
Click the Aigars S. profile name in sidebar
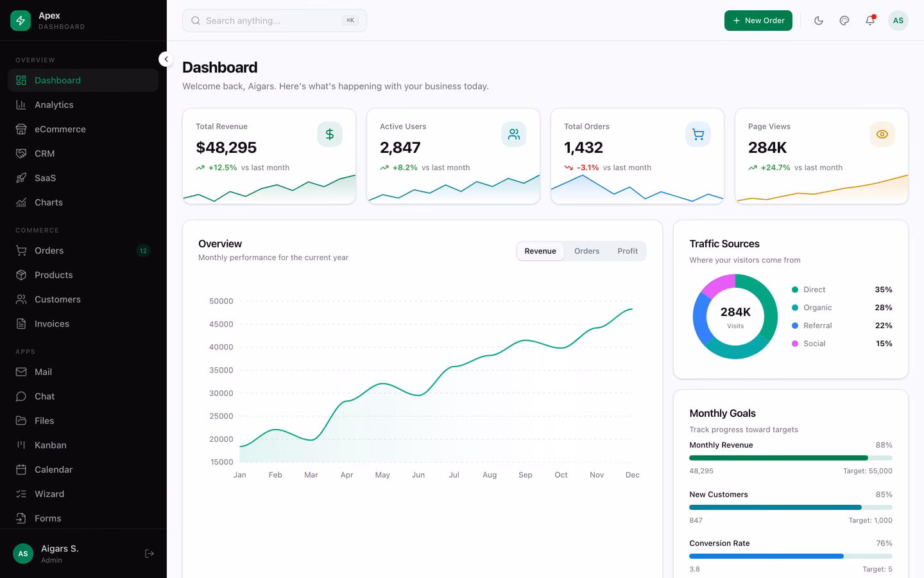pyautogui.click(x=60, y=548)
